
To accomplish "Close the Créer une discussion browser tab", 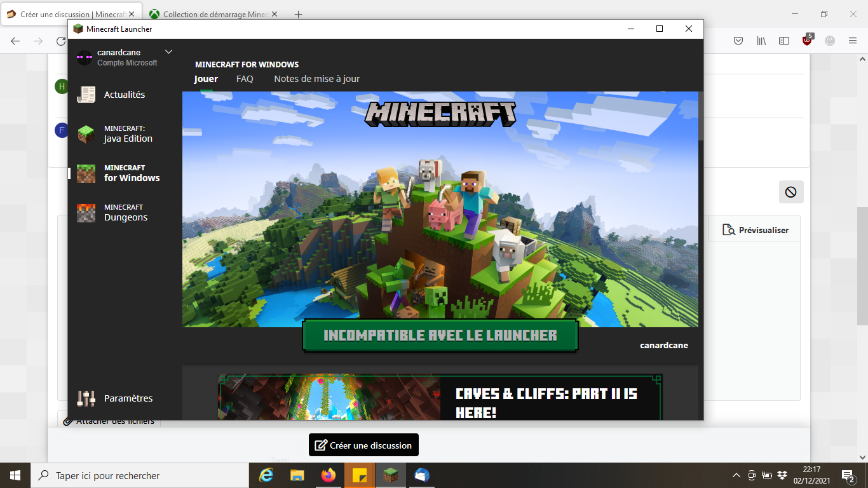I will click(x=132, y=14).
